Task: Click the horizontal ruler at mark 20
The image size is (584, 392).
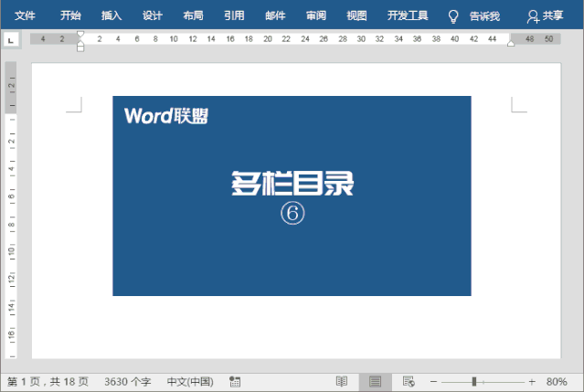Action: (x=268, y=38)
